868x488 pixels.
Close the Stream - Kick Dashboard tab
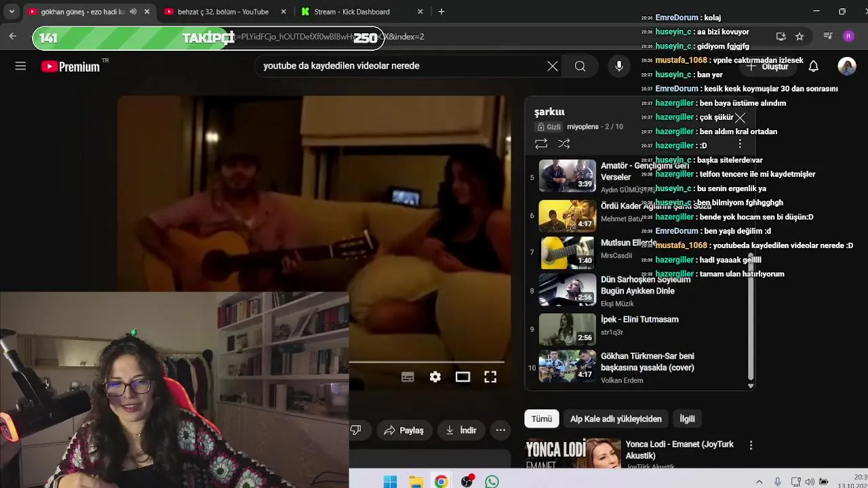[x=420, y=12]
